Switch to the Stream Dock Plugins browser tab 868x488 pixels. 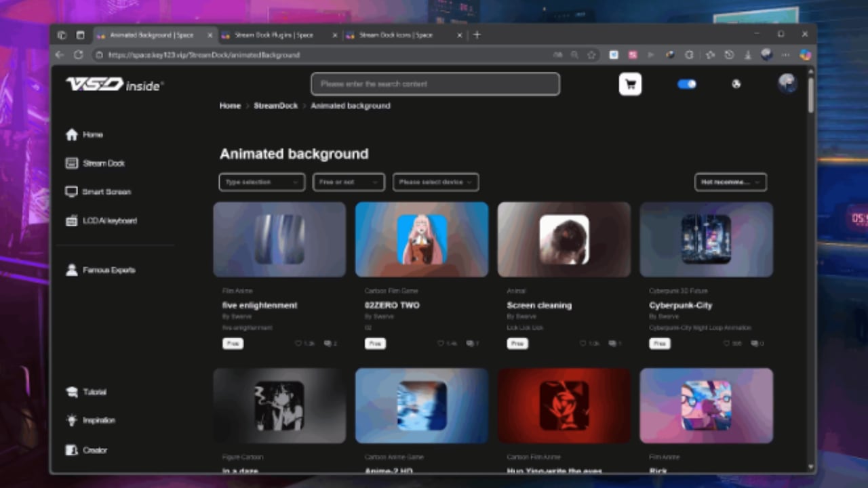pos(273,35)
